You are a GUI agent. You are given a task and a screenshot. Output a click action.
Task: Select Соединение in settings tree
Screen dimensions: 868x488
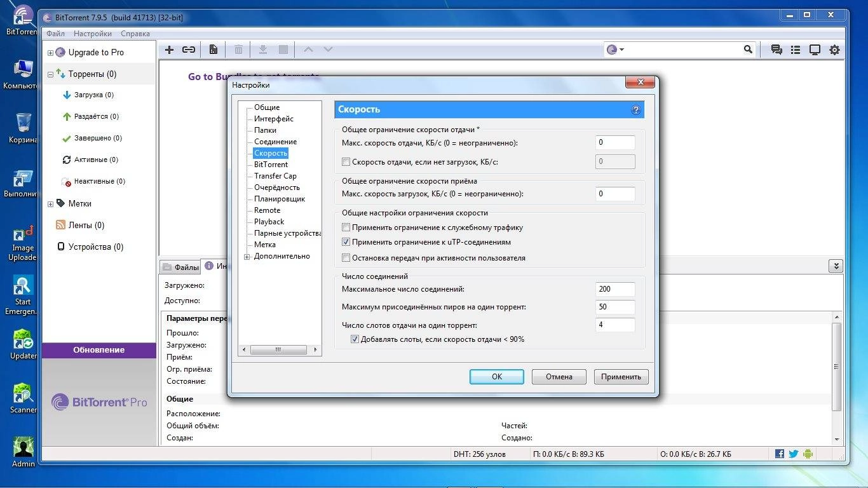click(x=275, y=142)
